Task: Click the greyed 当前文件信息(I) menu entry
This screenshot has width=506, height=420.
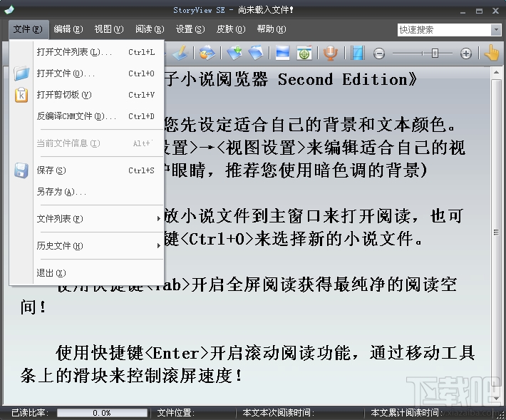Action: (x=99, y=143)
